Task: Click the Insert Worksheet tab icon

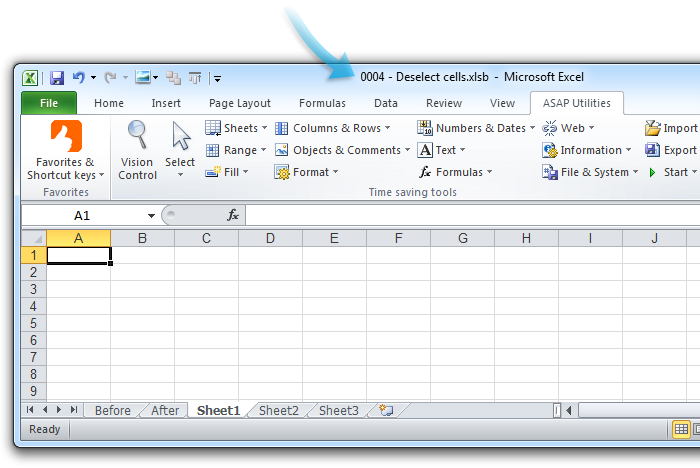Action: (386, 410)
